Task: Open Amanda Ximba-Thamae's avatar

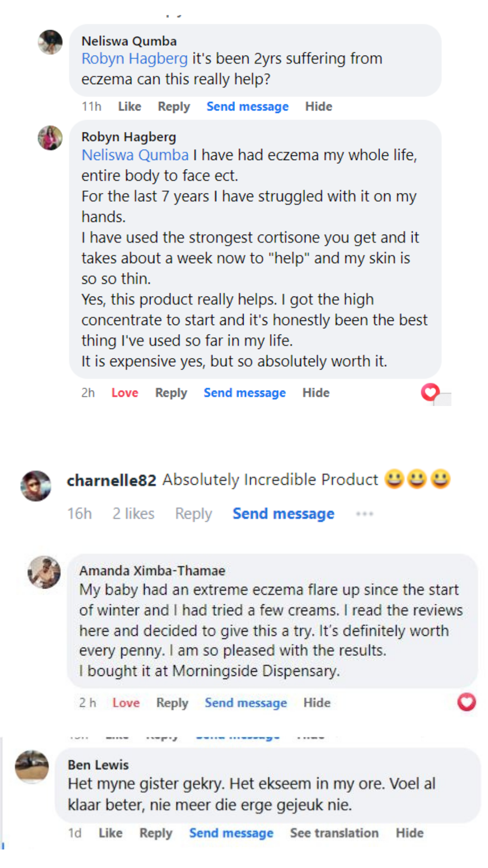Action: [44, 572]
